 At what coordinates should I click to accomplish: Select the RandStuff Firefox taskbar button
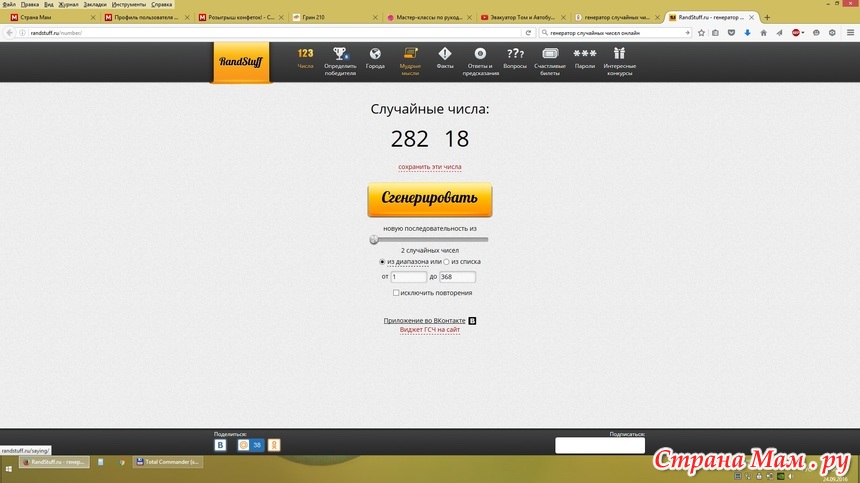pos(54,462)
